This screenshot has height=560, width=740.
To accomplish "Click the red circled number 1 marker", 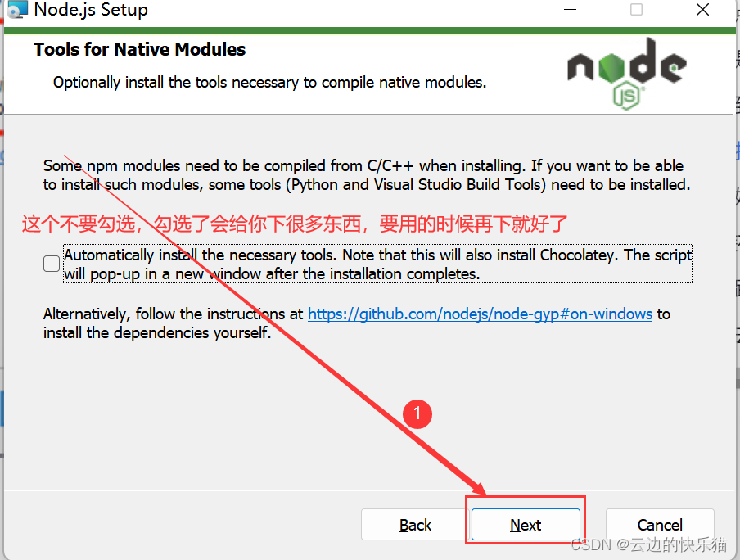I will click(417, 414).
